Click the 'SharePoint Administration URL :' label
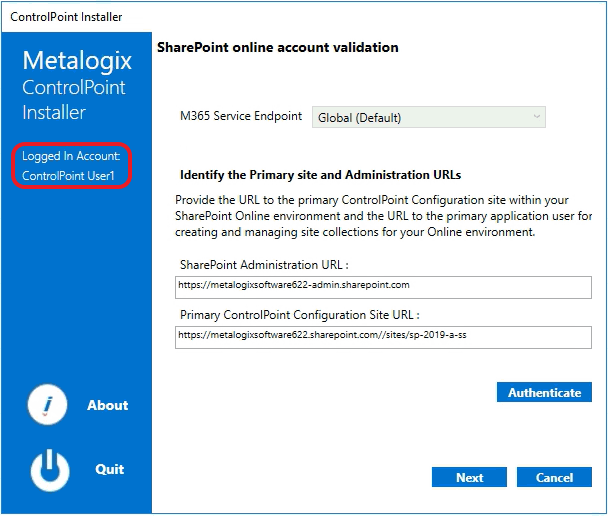 click(x=264, y=265)
